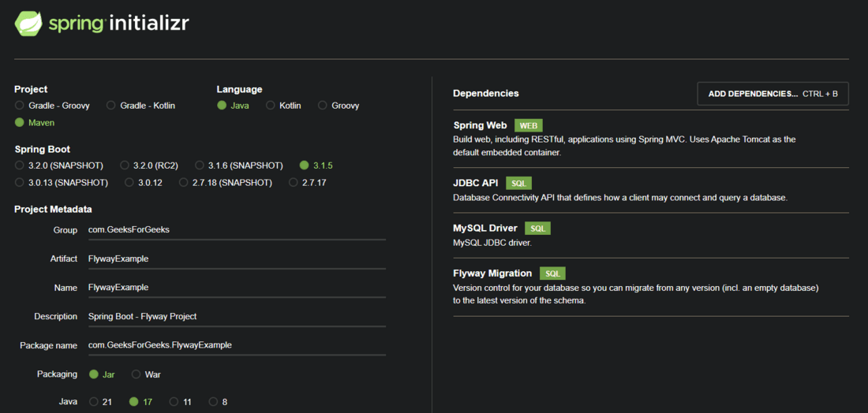Set packaging to War

coord(137,374)
